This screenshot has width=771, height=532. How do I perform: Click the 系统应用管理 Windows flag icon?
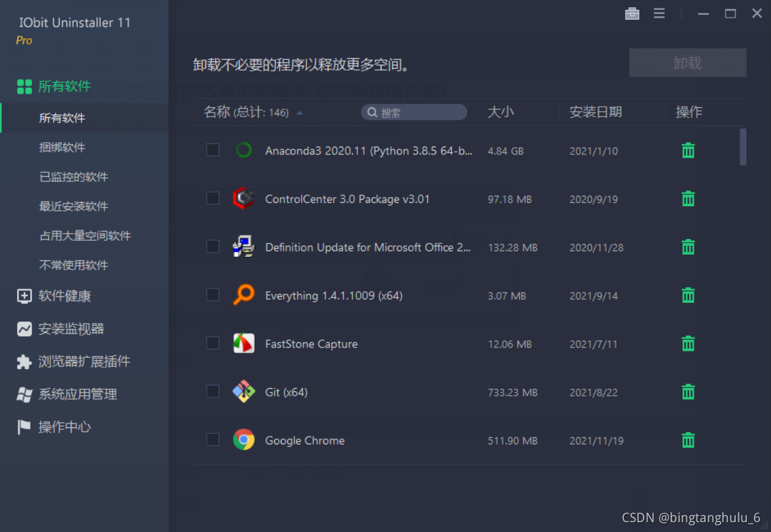[24, 395]
